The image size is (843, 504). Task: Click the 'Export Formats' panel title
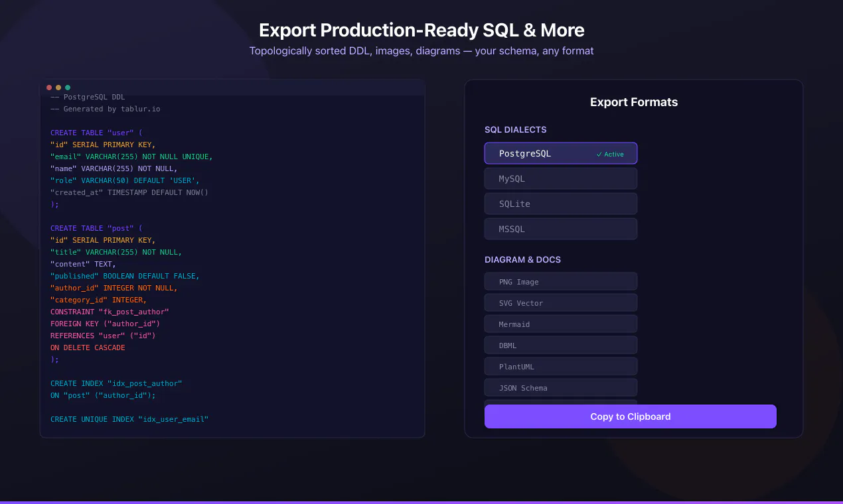634,102
